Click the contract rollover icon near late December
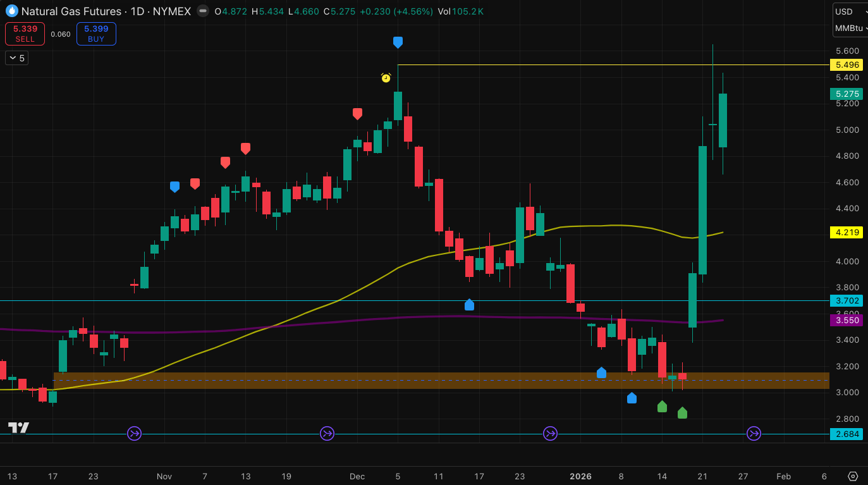The image size is (868, 485). point(551,433)
